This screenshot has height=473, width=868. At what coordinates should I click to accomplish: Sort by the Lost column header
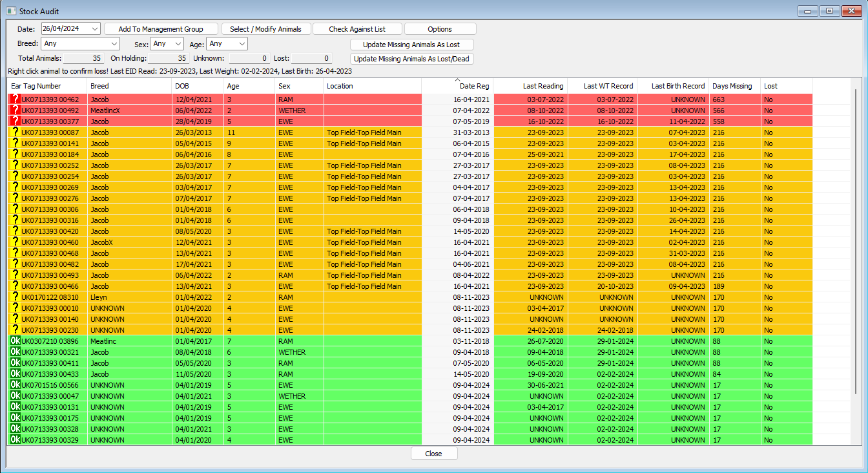pos(787,86)
